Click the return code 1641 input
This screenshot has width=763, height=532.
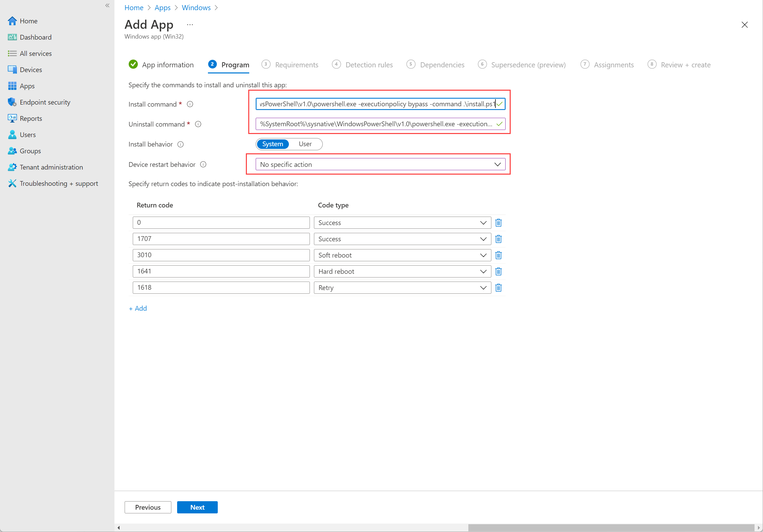[221, 271]
